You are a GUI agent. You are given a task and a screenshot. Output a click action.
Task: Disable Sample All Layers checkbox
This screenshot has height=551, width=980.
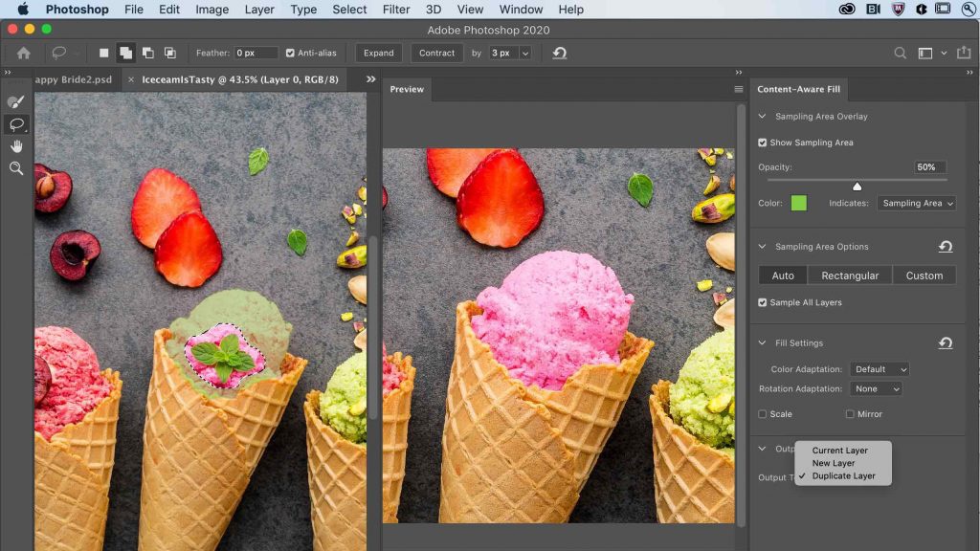(763, 302)
